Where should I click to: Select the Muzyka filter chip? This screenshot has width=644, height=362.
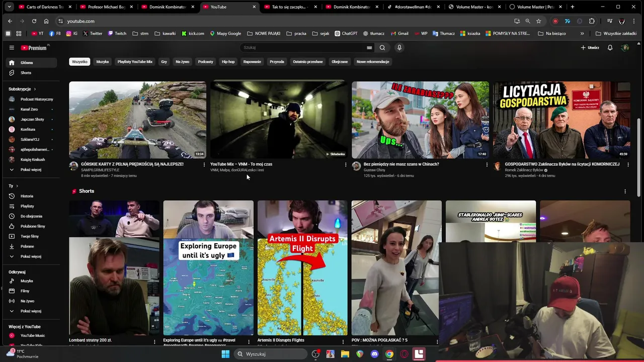coord(103,62)
